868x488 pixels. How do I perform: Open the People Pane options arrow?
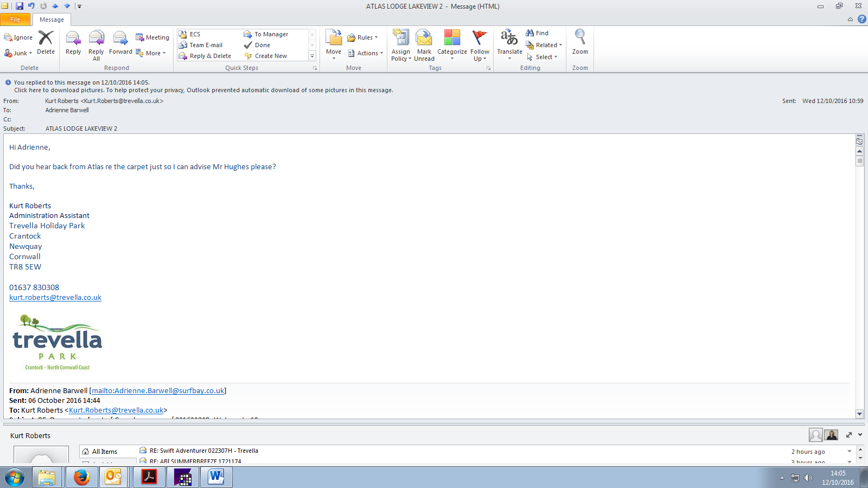pyautogui.click(x=860, y=435)
